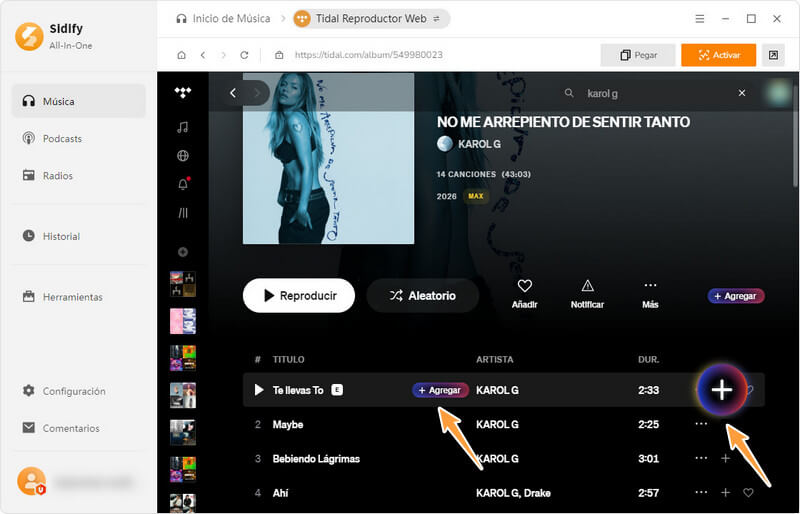Image resolution: width=800 pixels, height=514 pixels.
Task: Go back in Tidal player navigation
Action: 233,93
